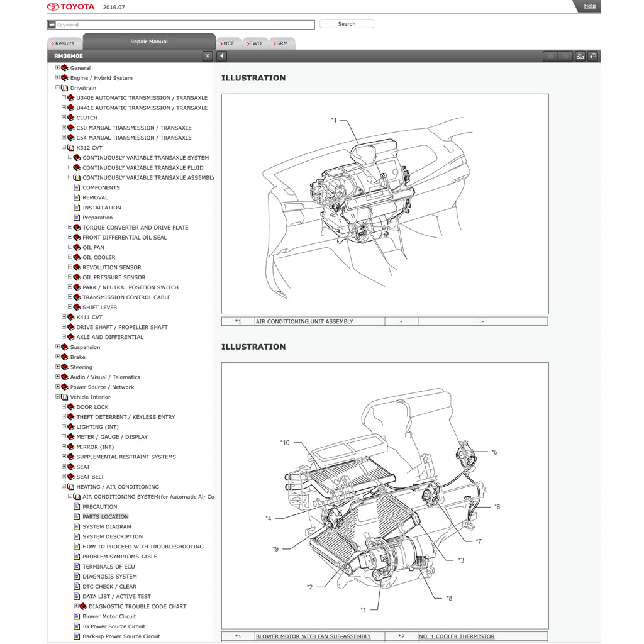Click the red book icon beside OIL PAN

click(x=77, y=247)
